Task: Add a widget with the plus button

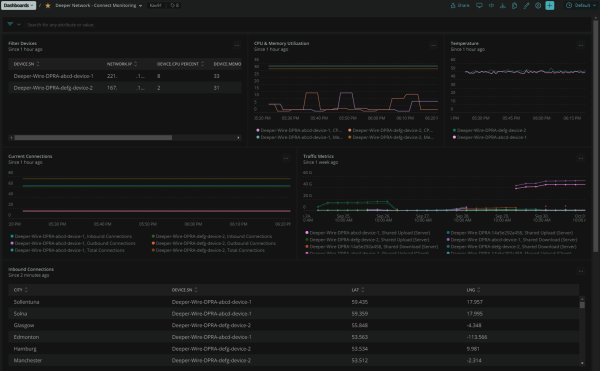Action: [549, 5]
